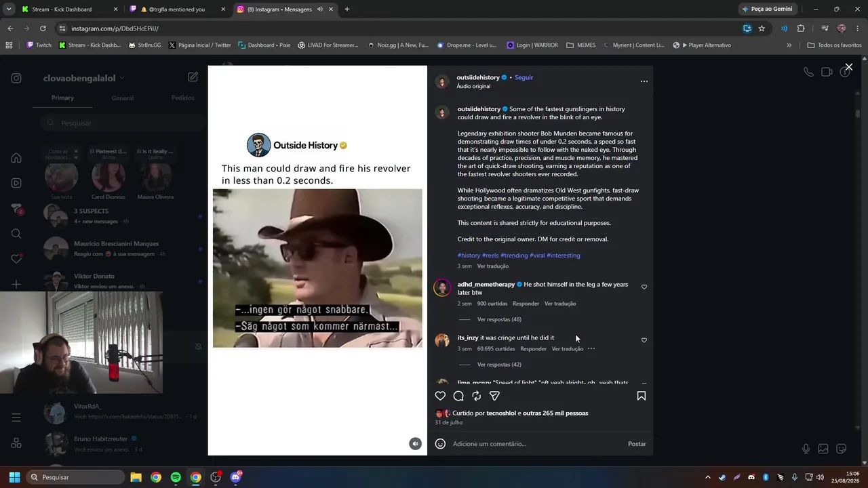This screenshot has height=488, width=868.
Task: Start an audio call with the phone icon
Action: (x=808, y=72)
